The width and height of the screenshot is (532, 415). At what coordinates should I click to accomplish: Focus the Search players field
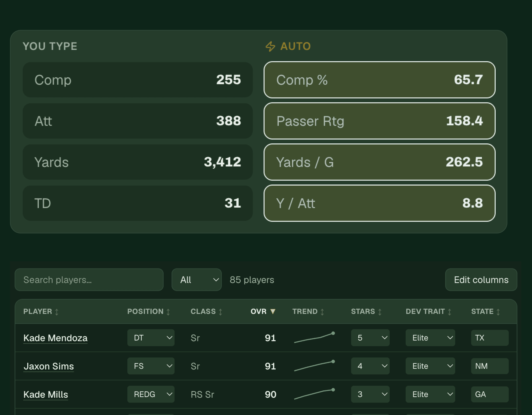click(89, 280)
